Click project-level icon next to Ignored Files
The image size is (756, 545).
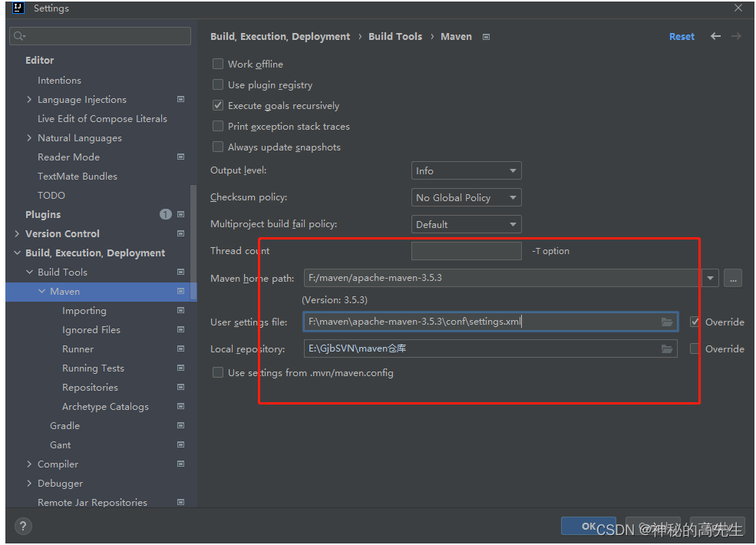pyautogui.click(x=181, y=329)
